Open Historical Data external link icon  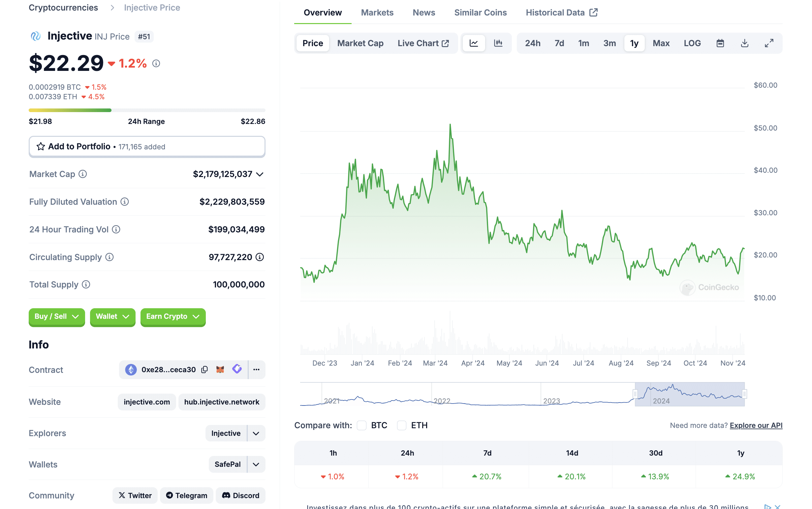click(x=593, y=13)
